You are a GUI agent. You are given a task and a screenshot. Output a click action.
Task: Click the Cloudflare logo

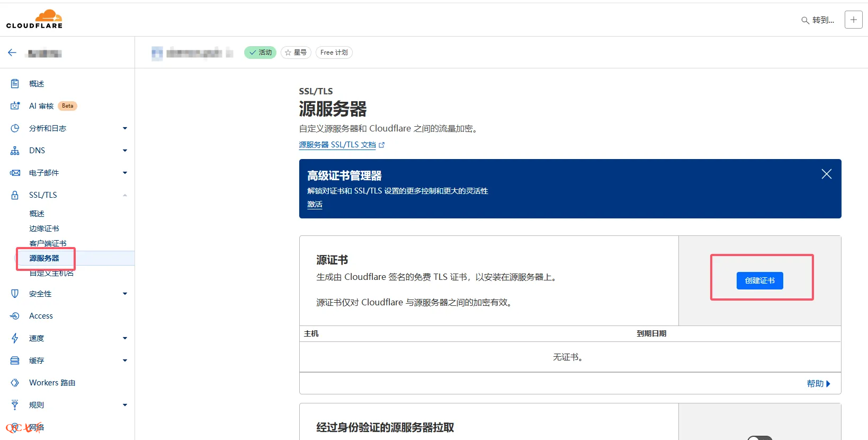(x=34, y=19)
